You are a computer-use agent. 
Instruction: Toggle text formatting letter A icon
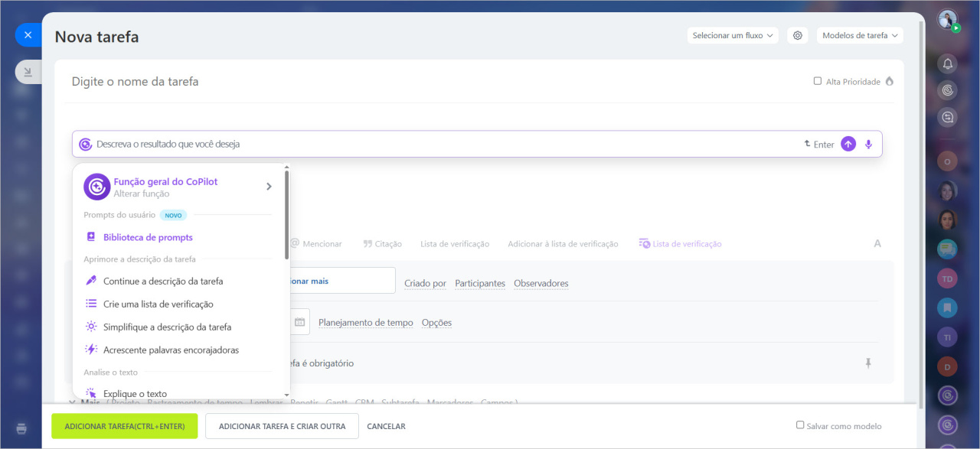tap(877, 243)
